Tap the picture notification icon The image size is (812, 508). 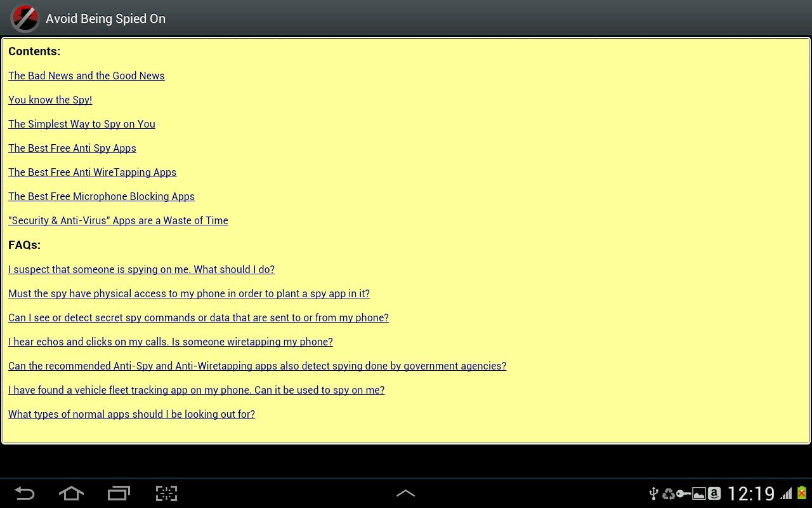(698, 493)
